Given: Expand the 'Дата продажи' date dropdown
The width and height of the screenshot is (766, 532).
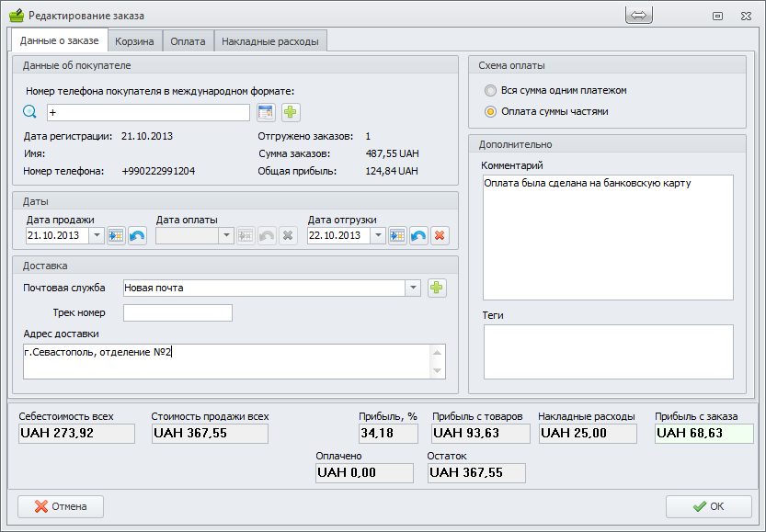Looking at the screenshot, I should (97, 236).
